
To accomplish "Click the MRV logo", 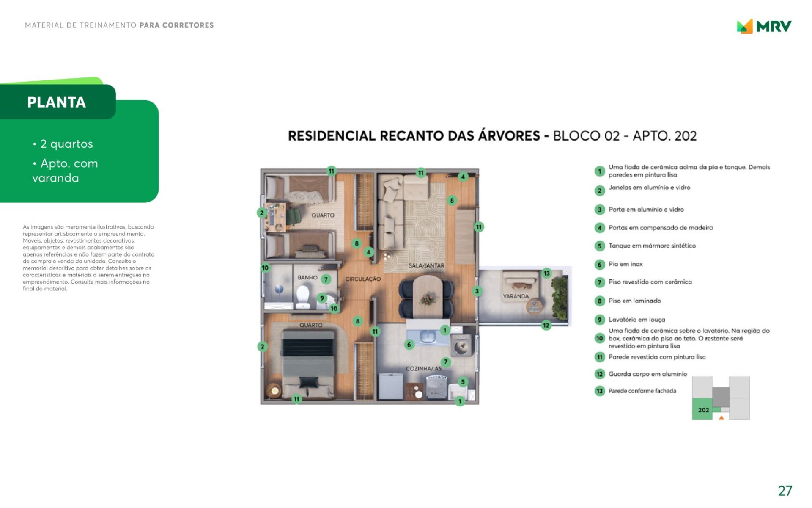I will pyautogui.click(x=764, y=26).
